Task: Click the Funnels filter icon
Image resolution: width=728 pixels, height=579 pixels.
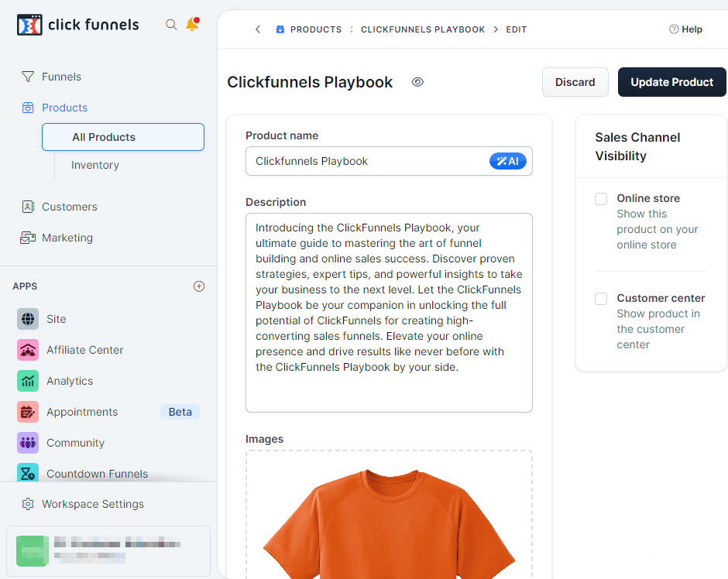Action: tap(28, 77)
